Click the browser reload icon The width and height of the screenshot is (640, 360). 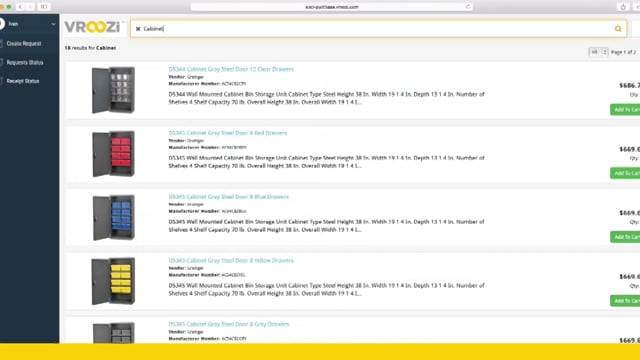pos(468,7)
